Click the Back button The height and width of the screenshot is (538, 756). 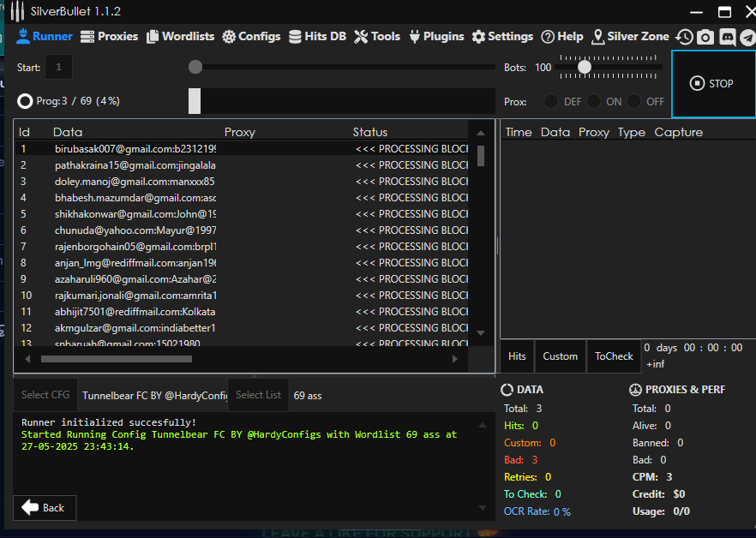(45, 507)
